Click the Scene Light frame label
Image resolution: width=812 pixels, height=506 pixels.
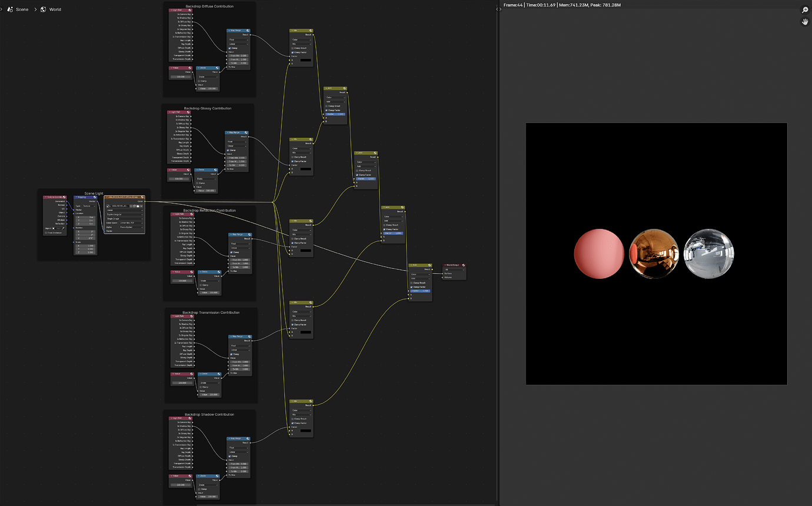point(94,193)
